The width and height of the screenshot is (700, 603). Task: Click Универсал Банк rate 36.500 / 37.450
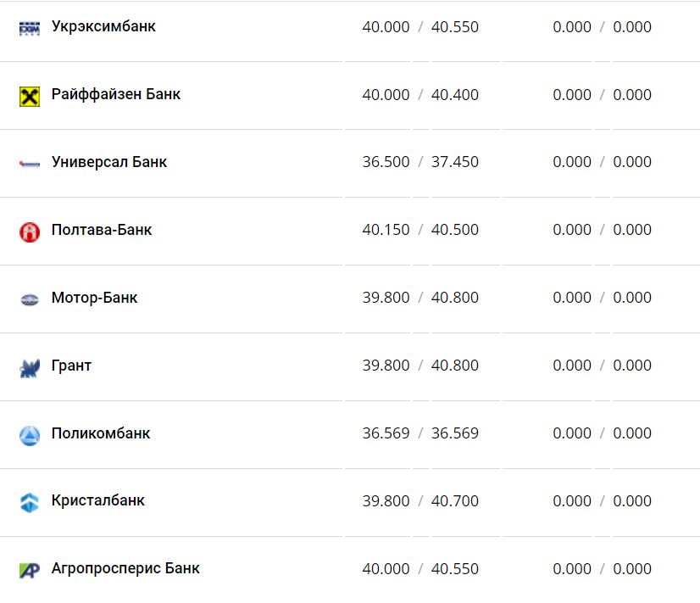coord(420,162)
